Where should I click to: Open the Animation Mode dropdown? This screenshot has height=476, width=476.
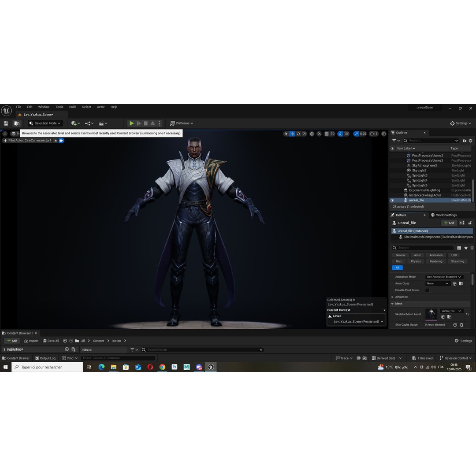[x=444, y=277]
